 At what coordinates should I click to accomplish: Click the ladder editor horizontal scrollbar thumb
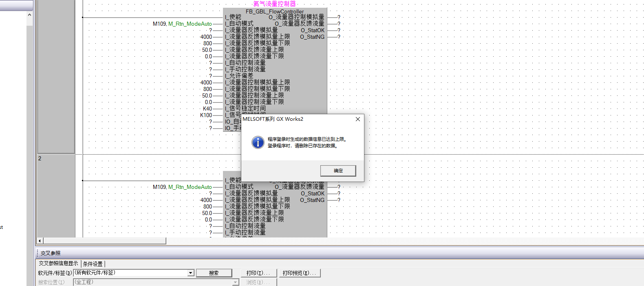(x=105, y=241)
